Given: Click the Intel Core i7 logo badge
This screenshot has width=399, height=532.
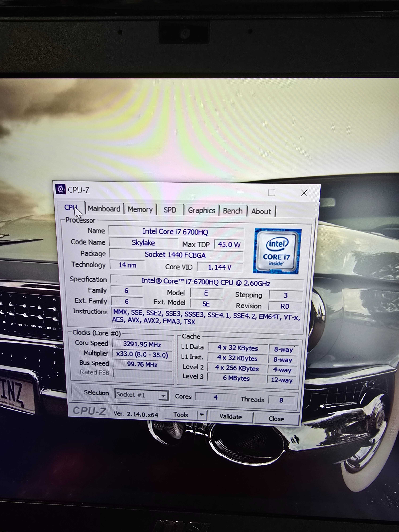Looking at the screenshot, I should (x=277, y=251).
